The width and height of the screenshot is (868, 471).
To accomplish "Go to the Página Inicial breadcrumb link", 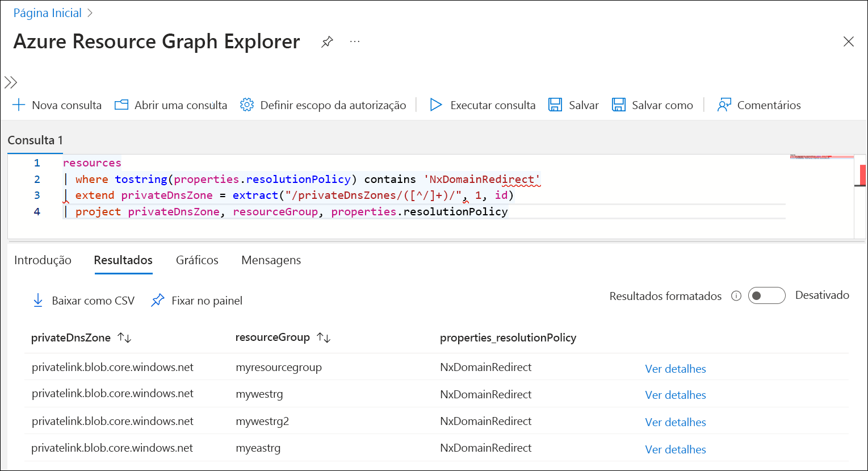I will [48, 13].
